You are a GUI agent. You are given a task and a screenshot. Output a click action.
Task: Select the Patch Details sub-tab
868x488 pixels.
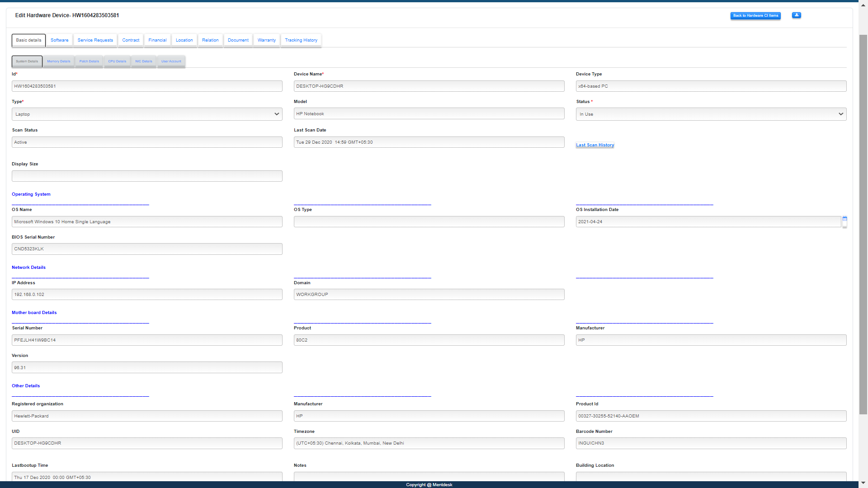click(89, 61)
